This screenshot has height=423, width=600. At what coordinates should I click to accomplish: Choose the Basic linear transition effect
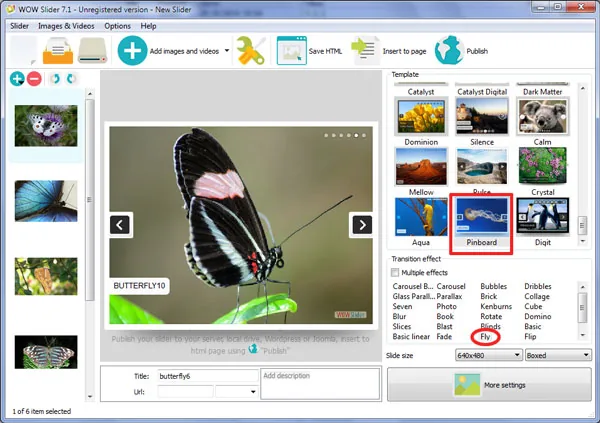tap(411, 336)
